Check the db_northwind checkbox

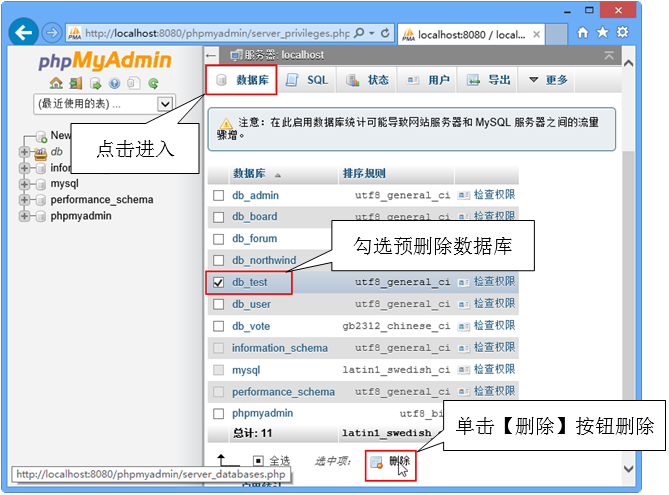coord(218,260)
